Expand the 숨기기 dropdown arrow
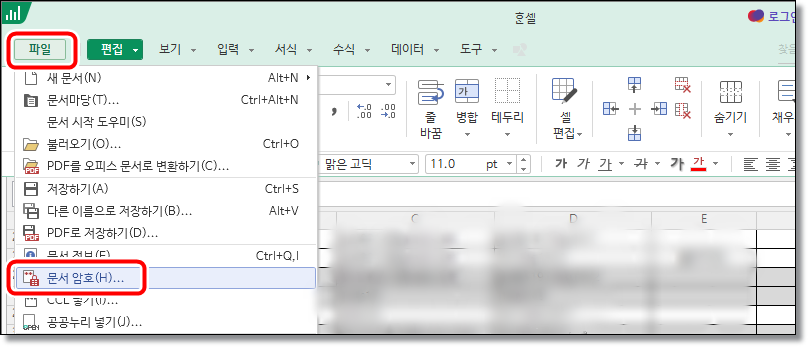The image size is (808, 362). pos(731,135)
